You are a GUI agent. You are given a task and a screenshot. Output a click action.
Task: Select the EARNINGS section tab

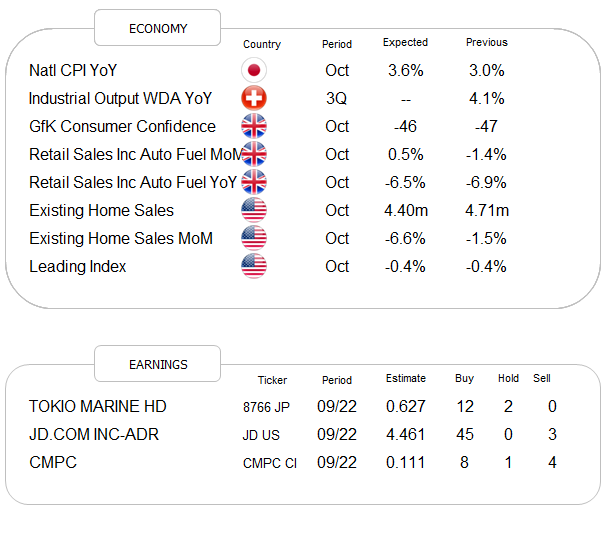point(158,364)
